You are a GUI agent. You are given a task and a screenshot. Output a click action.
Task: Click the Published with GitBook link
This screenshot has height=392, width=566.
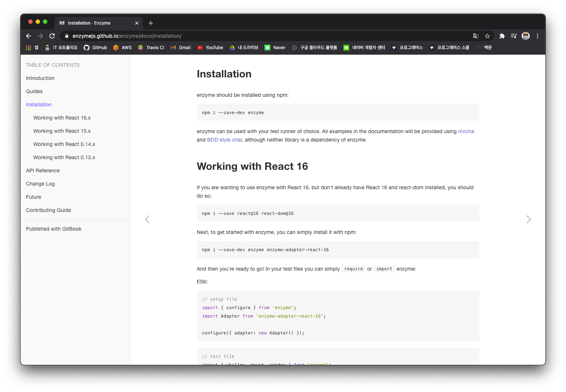(x=54, y=229)
